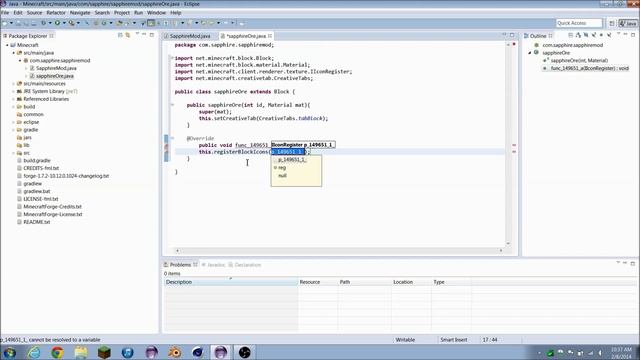Sort Problems by the Description column header

coord(231,282)
